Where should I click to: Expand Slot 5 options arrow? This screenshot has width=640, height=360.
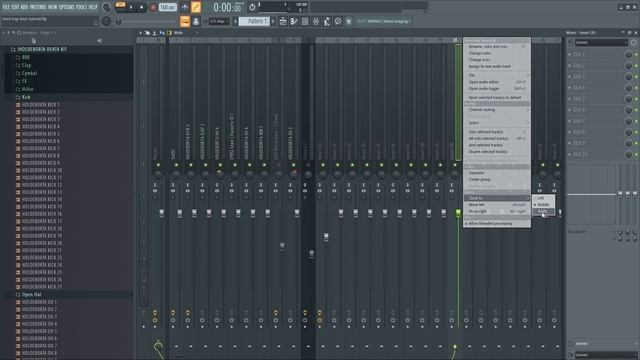pyautogui.click(x=570, y=99)
